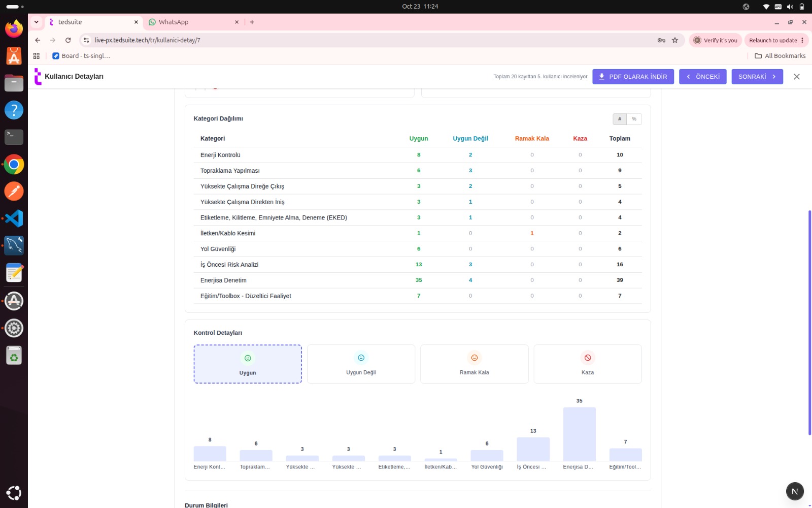Select the Yol Güvenliği row label
Image resolution: width=812 pixels, height=508 pixels.
[x=218, y=249]
